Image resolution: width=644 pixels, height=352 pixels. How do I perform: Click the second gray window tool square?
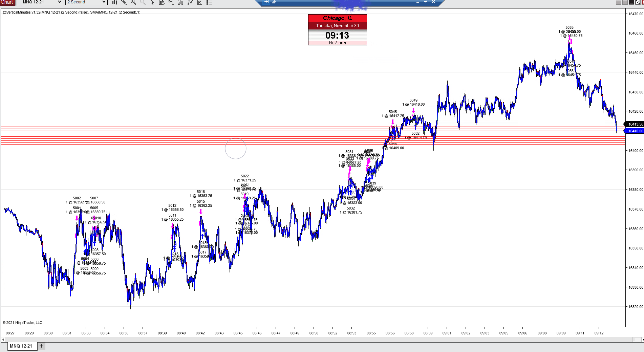pos(625,2)
